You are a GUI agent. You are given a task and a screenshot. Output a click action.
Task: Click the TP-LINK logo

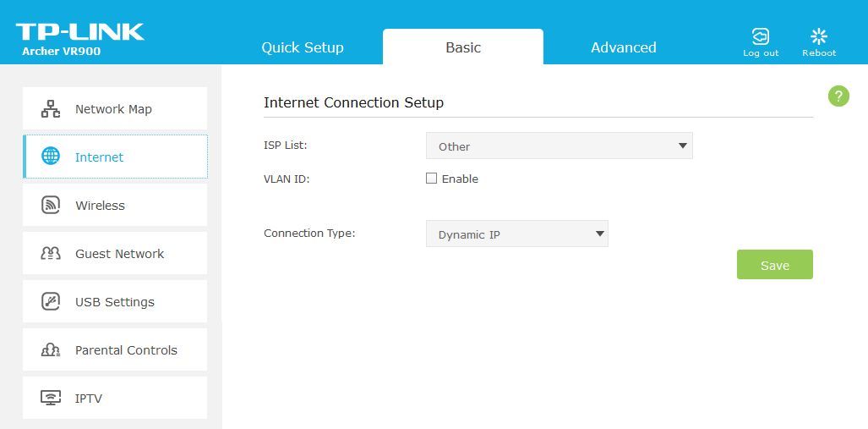[x=79, y=32]
